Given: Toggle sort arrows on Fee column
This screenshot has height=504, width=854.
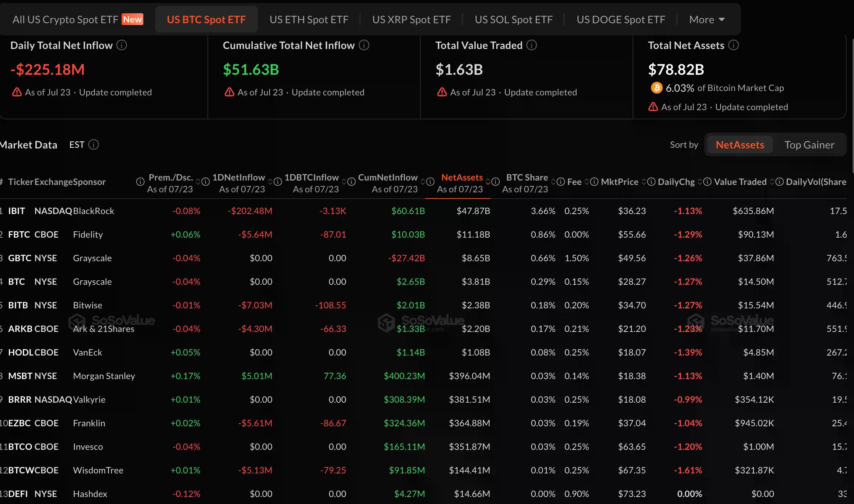Looking at the screenshot, I should [587, 182].
